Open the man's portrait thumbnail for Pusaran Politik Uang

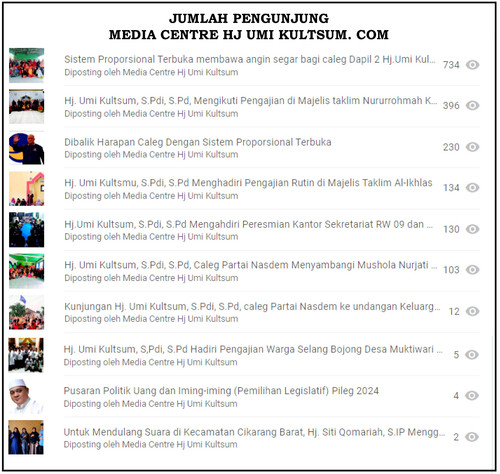[26, 396]
